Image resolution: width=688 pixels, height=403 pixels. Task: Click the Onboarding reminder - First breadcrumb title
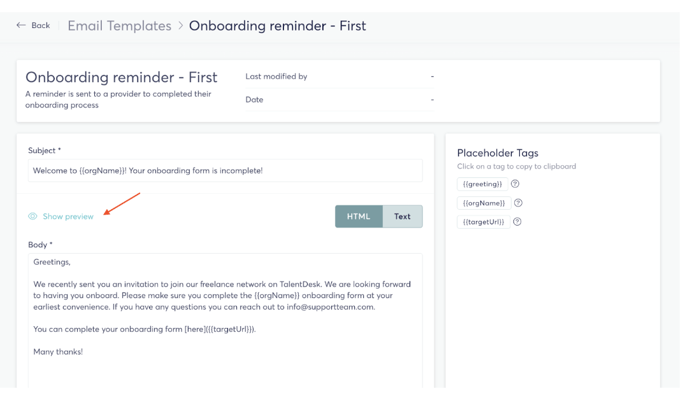pos(277,26)
